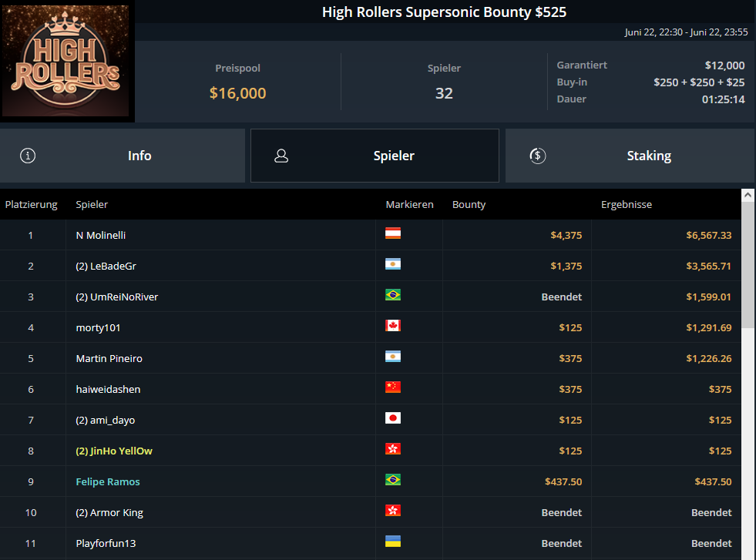Click the dollar staking icon
This screenshot has width=756, height=560.
538,156
